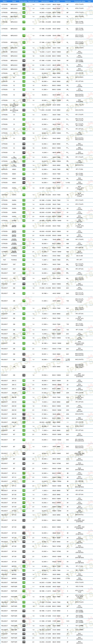93x644 pixels.
Task: Click petrol icon for C2 Enterprise 1.1
Action: click(x=24, y=105)
